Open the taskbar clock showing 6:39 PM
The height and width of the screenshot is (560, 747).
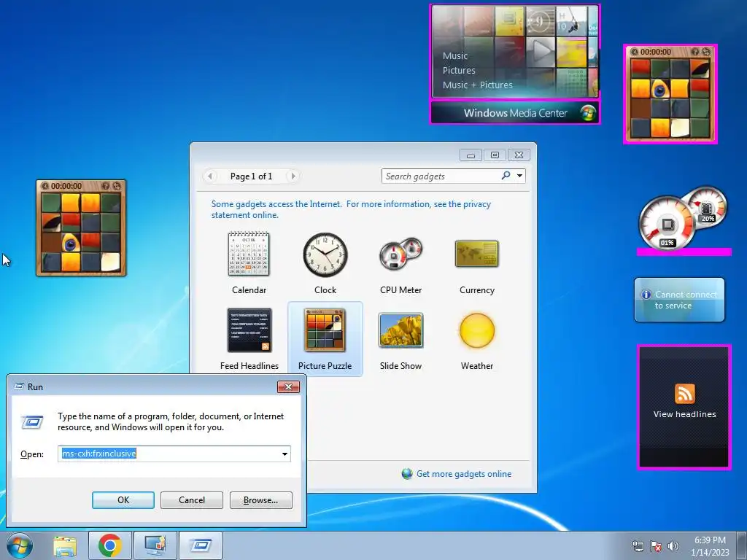pos(710,545)
